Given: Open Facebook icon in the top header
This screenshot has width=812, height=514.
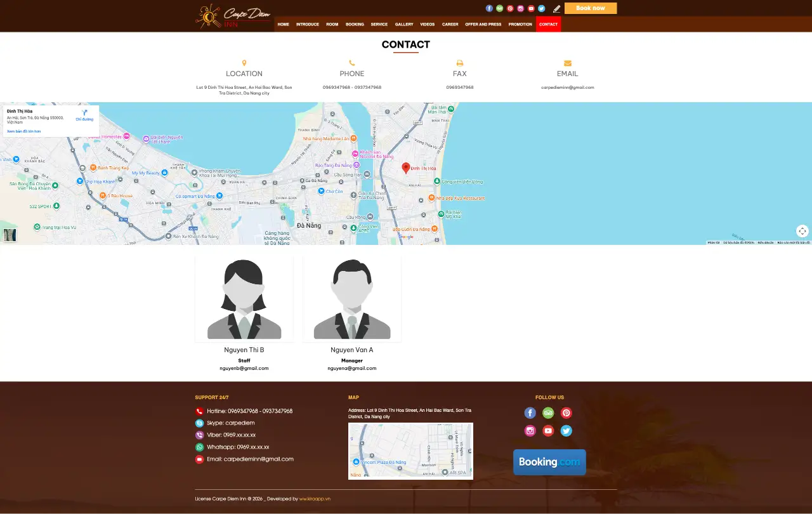Looking at the screenshot, I should tap(489, 8).
